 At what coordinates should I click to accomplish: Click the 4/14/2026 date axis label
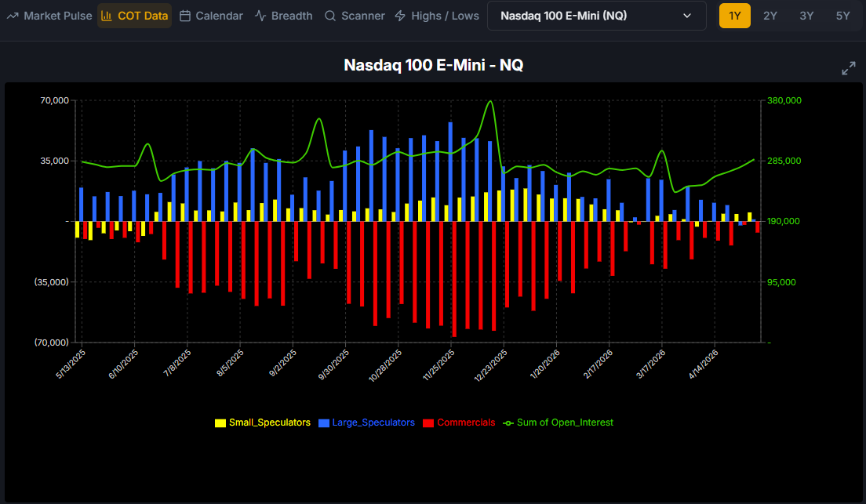[x=703, y=364]
